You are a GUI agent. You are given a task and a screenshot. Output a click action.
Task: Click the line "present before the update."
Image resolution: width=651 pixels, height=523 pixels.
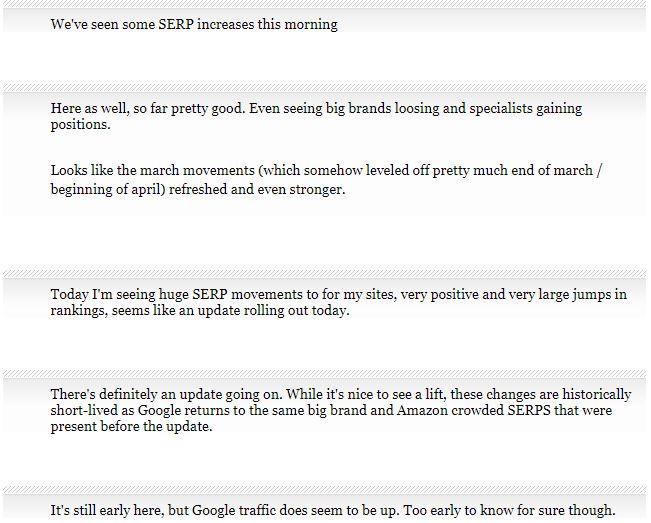132,426
